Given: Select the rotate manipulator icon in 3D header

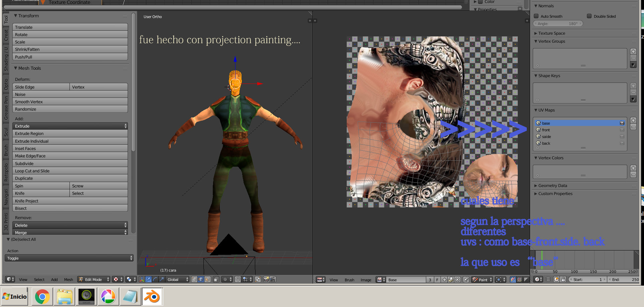Looking at the screenshot, I should [x=155, y=279].
